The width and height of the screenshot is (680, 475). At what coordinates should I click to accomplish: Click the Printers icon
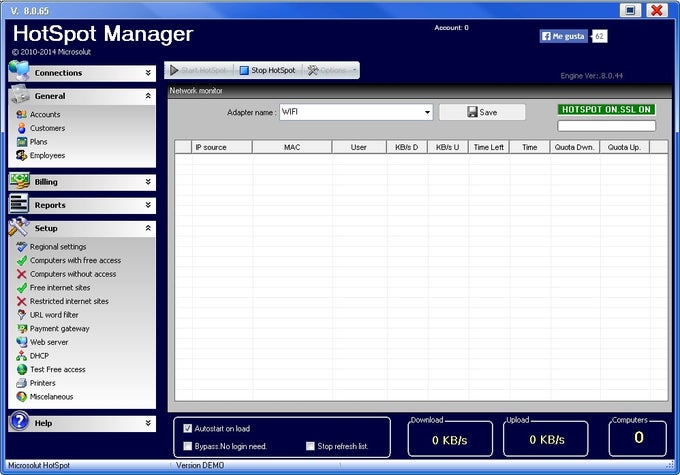[22, 383]
